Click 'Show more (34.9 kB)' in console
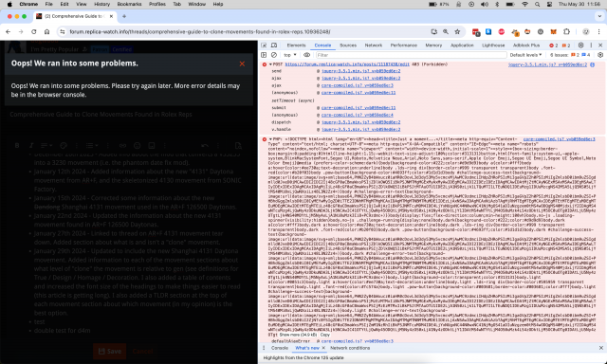 pyautogui.click(x=298, y=335)
